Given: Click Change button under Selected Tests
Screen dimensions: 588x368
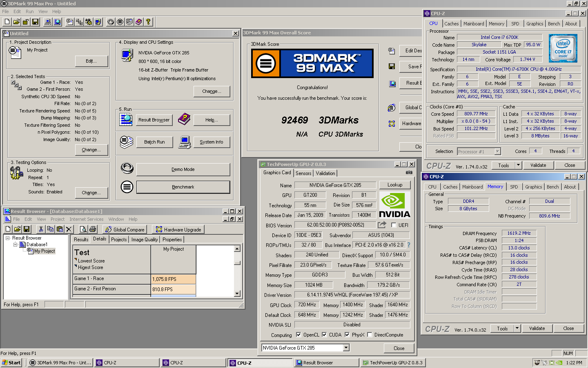Looking at the screenshot, I should 91,150.
